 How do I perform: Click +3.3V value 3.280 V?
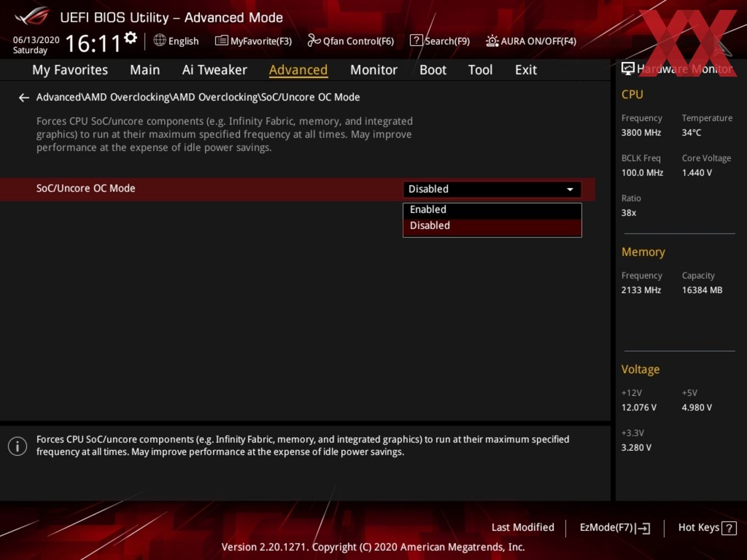click(636, 448)
